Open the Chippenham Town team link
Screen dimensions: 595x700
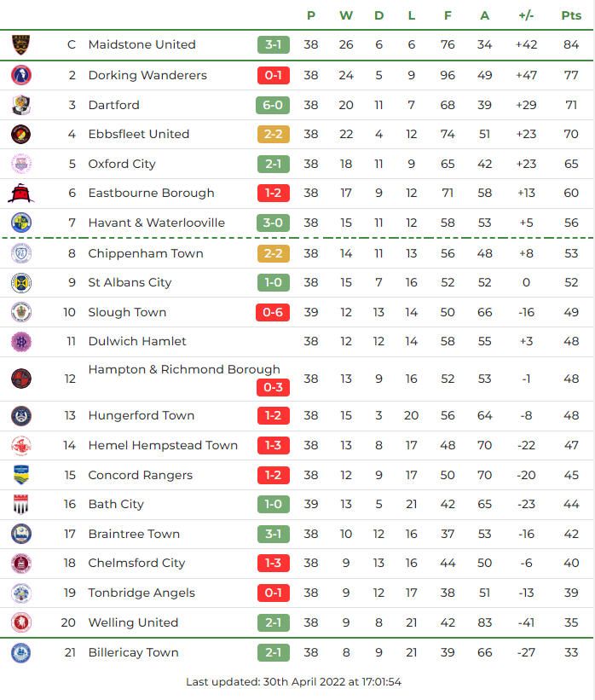[x=146, y=253]
